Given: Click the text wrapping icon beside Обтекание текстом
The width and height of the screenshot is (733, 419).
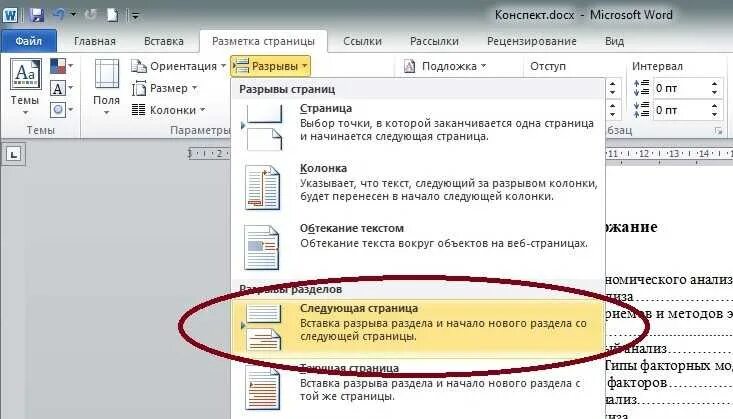Looking at the screenshot, I should coord(262,247).
